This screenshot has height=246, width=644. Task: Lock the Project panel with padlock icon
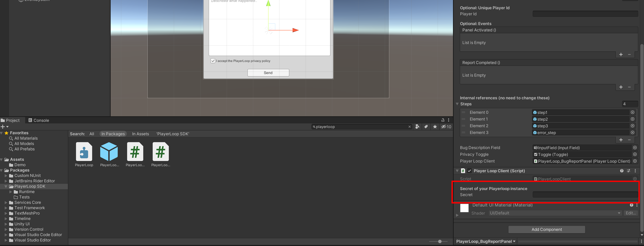click(x=443, y=120)
